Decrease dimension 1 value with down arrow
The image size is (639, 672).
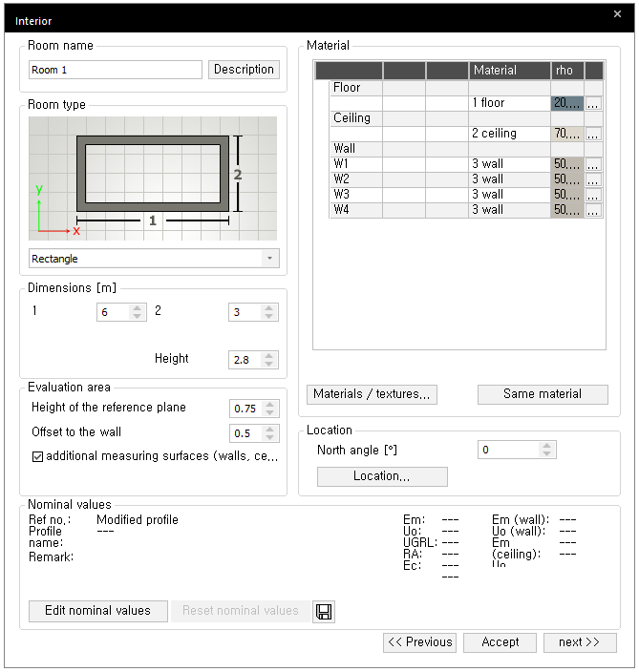click(137, 316)
